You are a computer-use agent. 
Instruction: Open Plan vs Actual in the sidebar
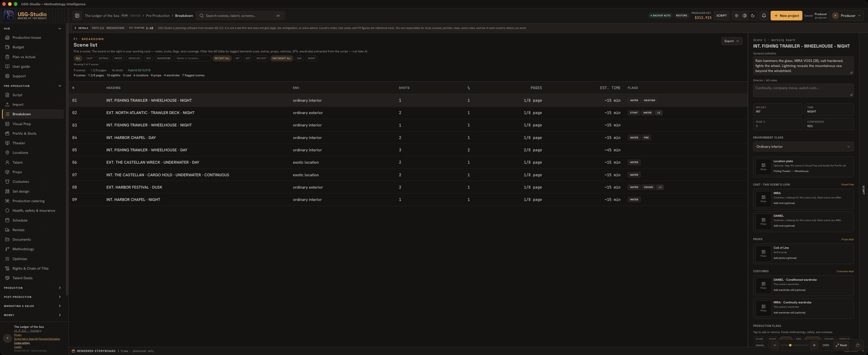[x=33, y=57]
